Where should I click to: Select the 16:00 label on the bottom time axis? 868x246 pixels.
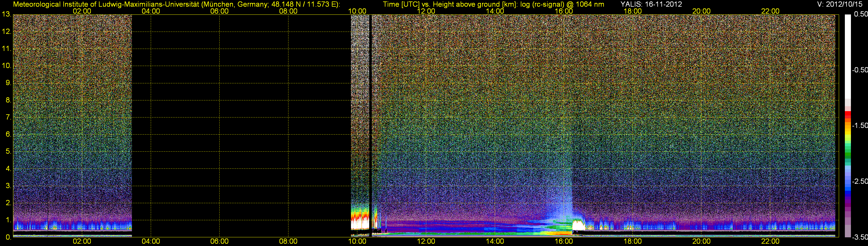(x=564, y=241)
